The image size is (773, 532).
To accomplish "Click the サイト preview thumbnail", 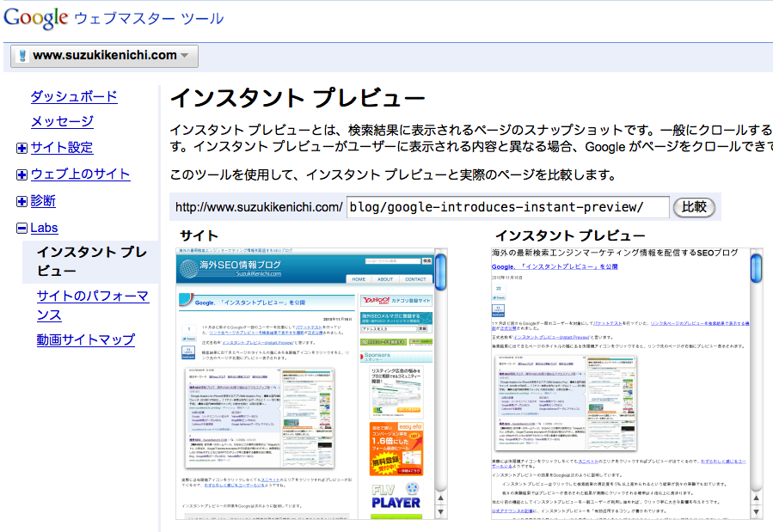I will point(305,383).
